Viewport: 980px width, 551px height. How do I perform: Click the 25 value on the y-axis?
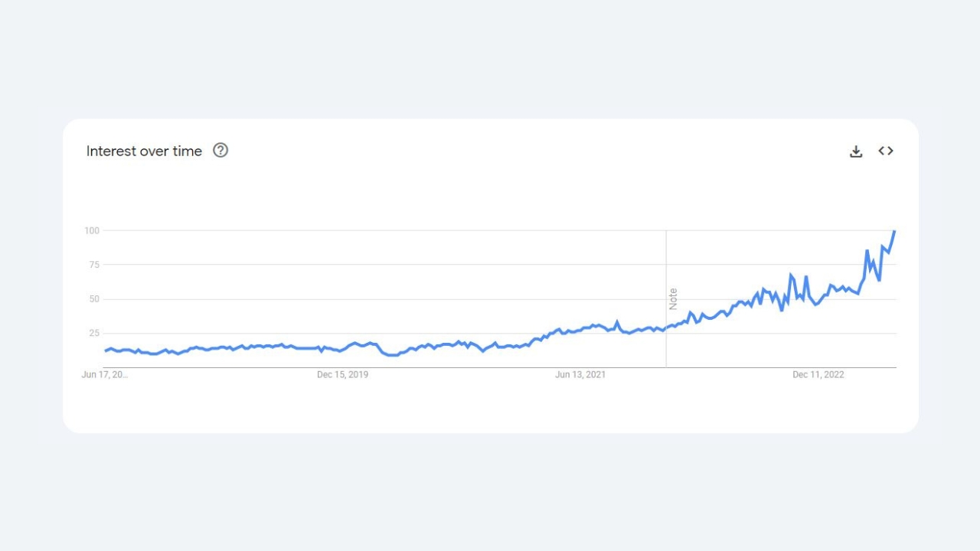point(94,333)
